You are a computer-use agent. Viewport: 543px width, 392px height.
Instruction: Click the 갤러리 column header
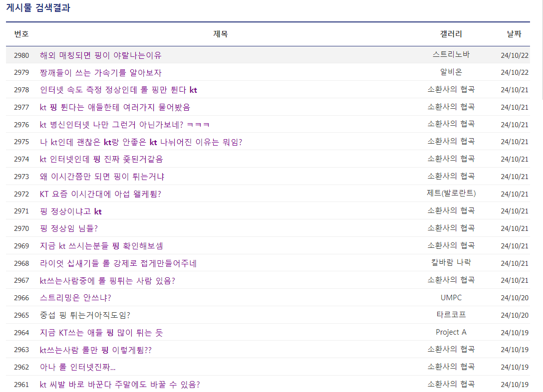(451, 34)
